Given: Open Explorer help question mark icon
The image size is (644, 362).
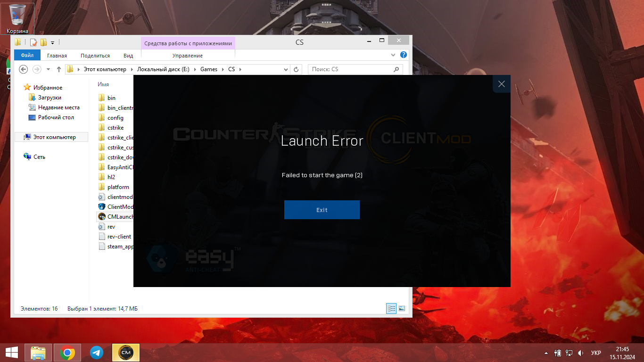Looking at the screenshot, I should (x=404, y=55).
